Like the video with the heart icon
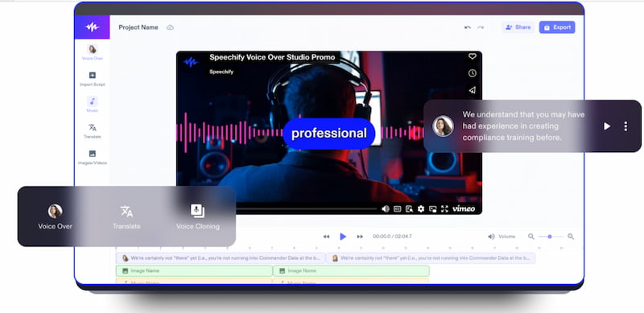The image size is (644, 313). tap(473, 56)
